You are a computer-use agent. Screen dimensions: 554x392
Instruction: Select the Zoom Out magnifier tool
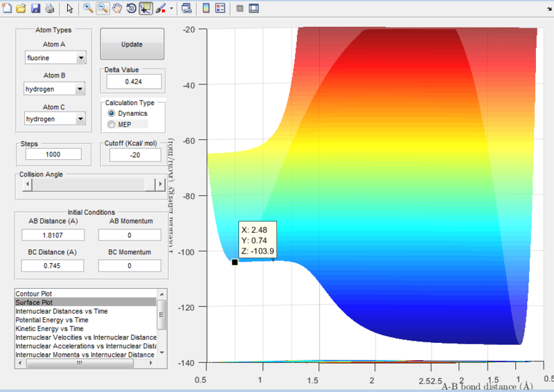(x=102, y=9)
